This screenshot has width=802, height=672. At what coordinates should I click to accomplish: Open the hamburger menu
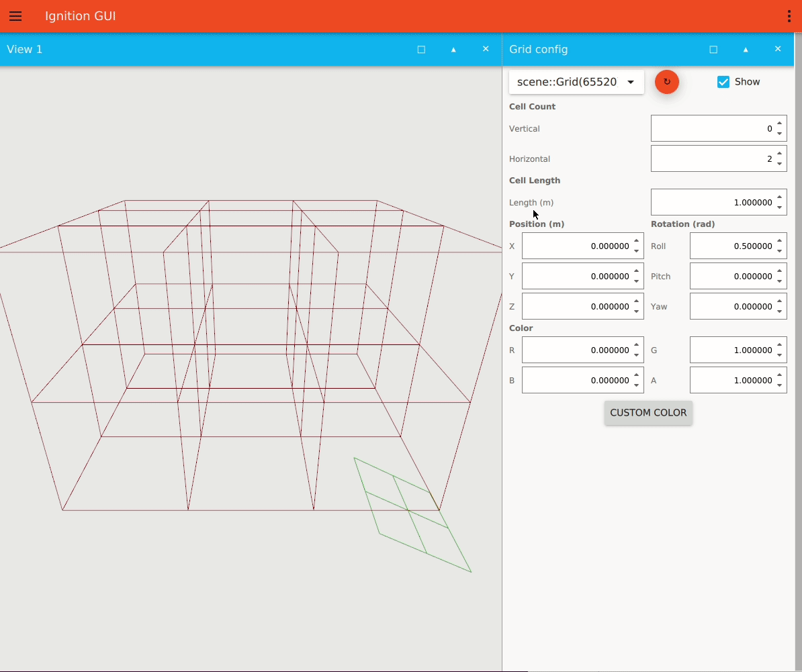[15, 16]
